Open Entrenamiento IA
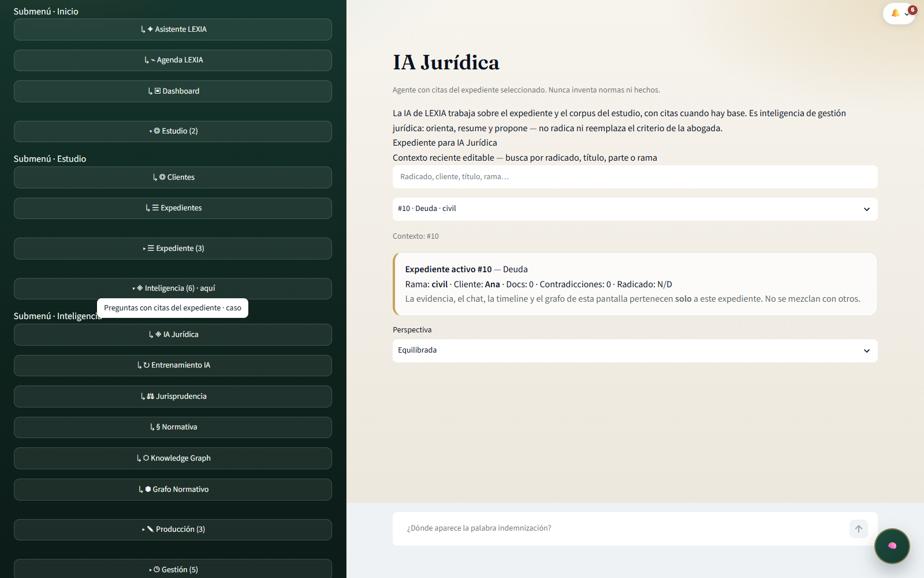 click(x=173, y=365)
